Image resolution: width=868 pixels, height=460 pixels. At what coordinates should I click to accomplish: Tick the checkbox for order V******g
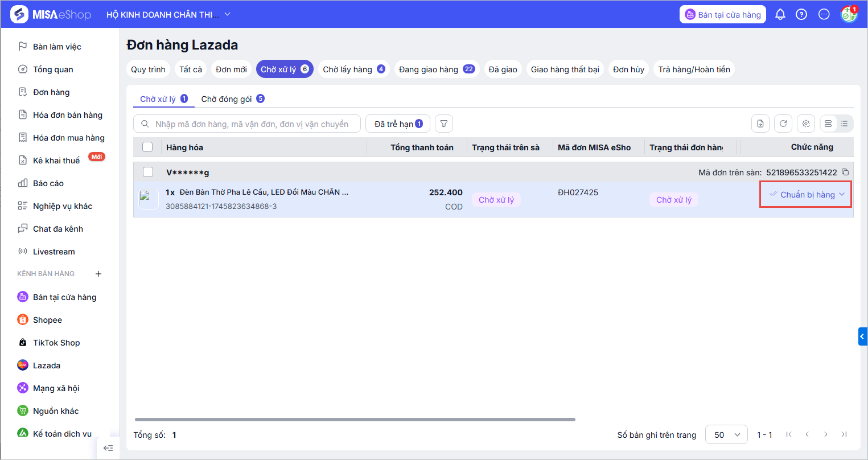coord(147,172)
